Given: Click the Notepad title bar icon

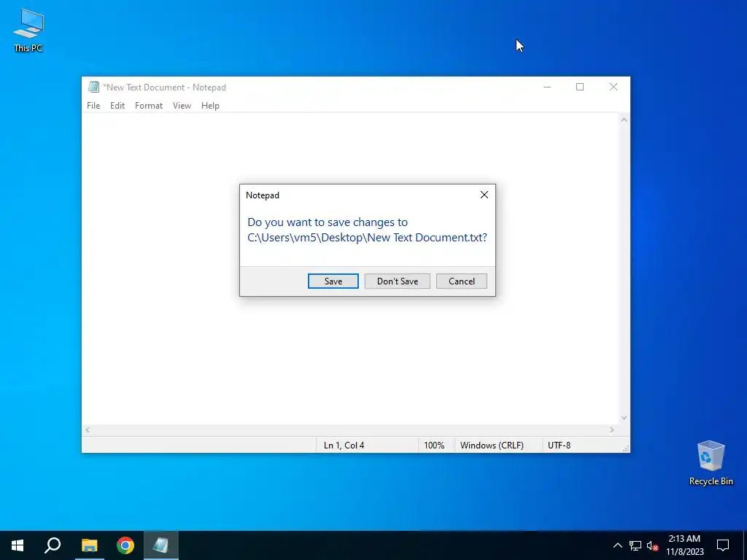Looking at the screenshot, I should (93, 87).
